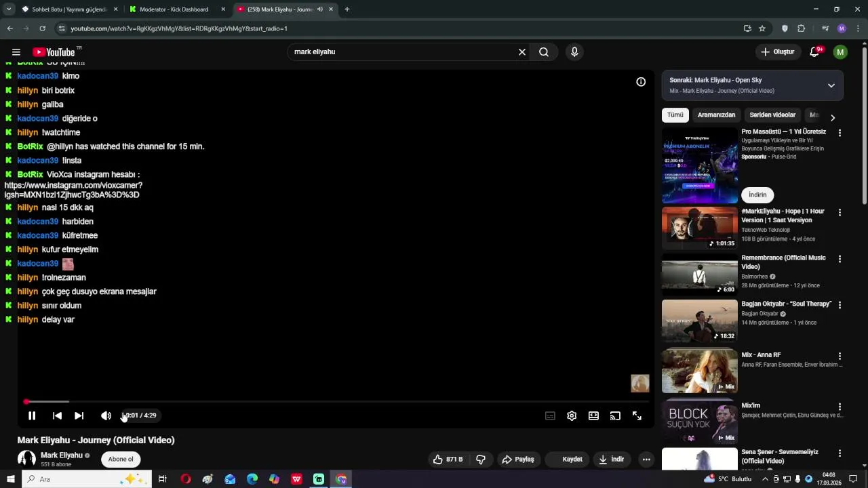868x488 pixels.
Task: Clear the search box with the X
Action: tap(522, 52)
